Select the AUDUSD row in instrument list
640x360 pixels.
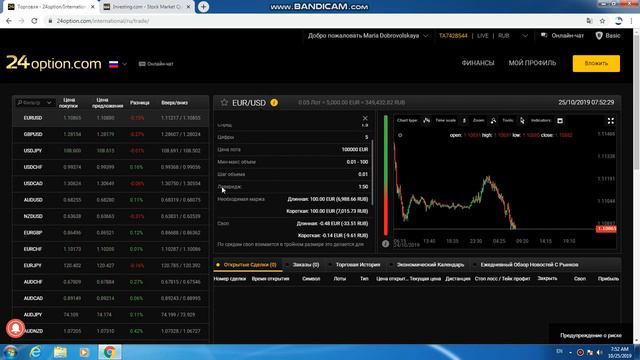point(111,200)
